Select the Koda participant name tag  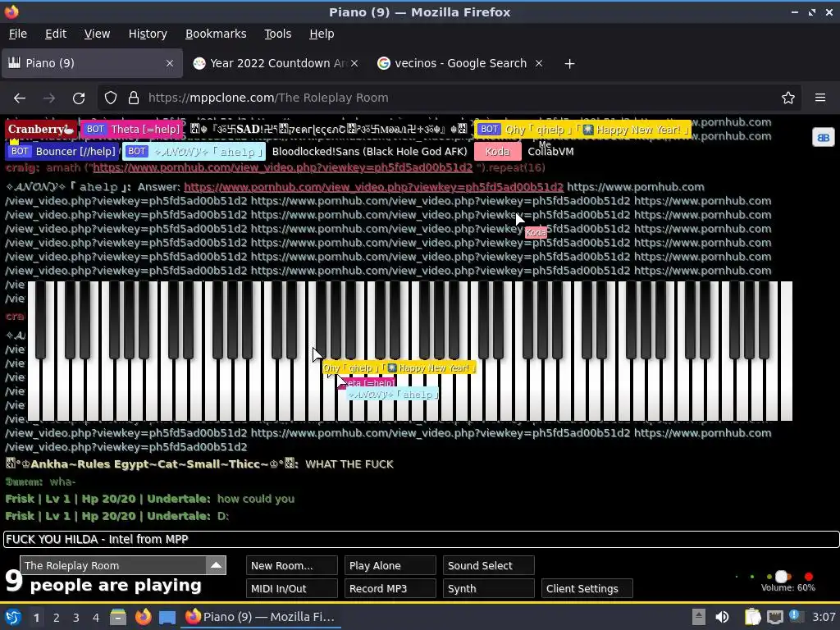pos(498,152)
